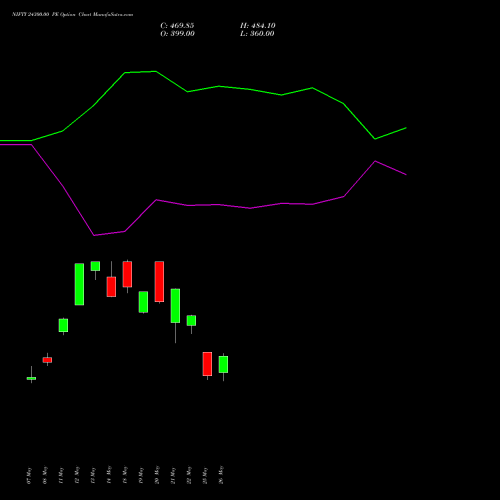Click the 22 May date label
The width and height of the screenshot is (500, 500).
click(x=189, y=475)
